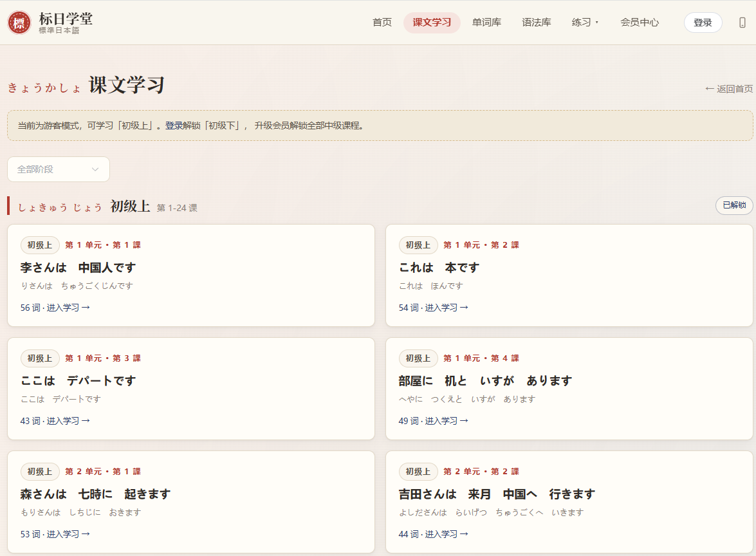Expand the 练习 navigation dropdown

click(x=585, y=23)
